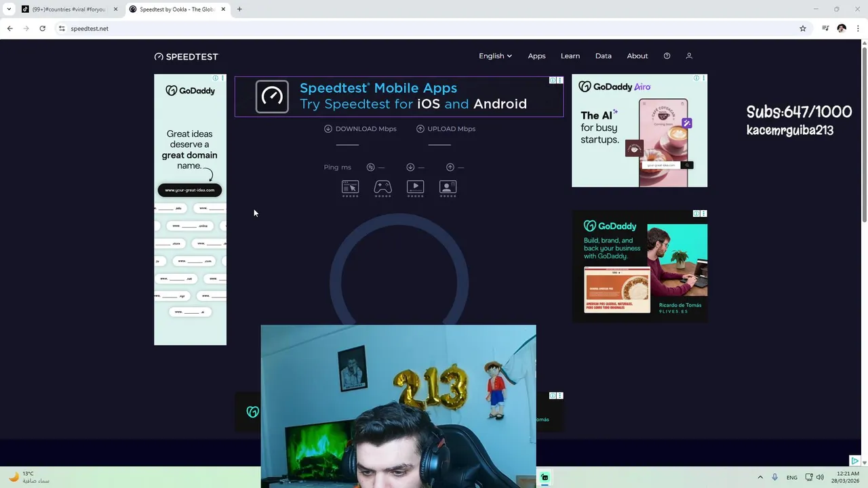Image resolution: width=868 pixels, height=488 pixels.
Task: Click the download arrow icon beside DOWNLOAD
Action: pyautogui.click(x=328, y=129)
